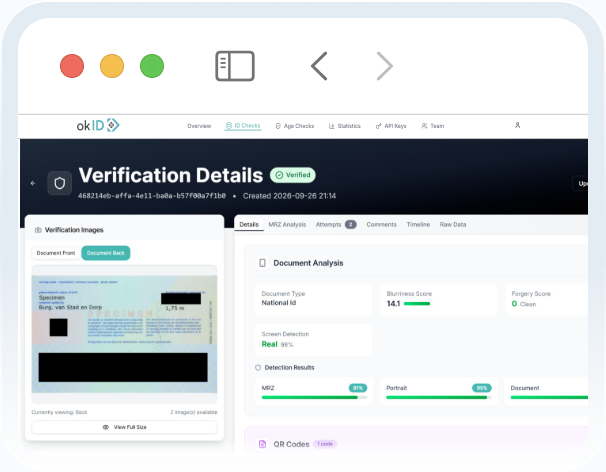Click the MRZ 91% badge
This screenshot has height=472, width=606.
[x=358, y=388]
